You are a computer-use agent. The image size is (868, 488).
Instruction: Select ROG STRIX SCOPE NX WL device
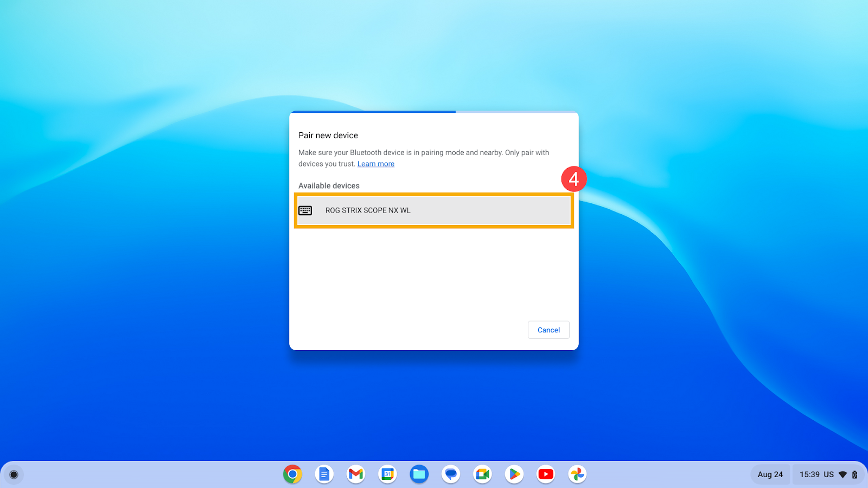click(x=434, y=210)
